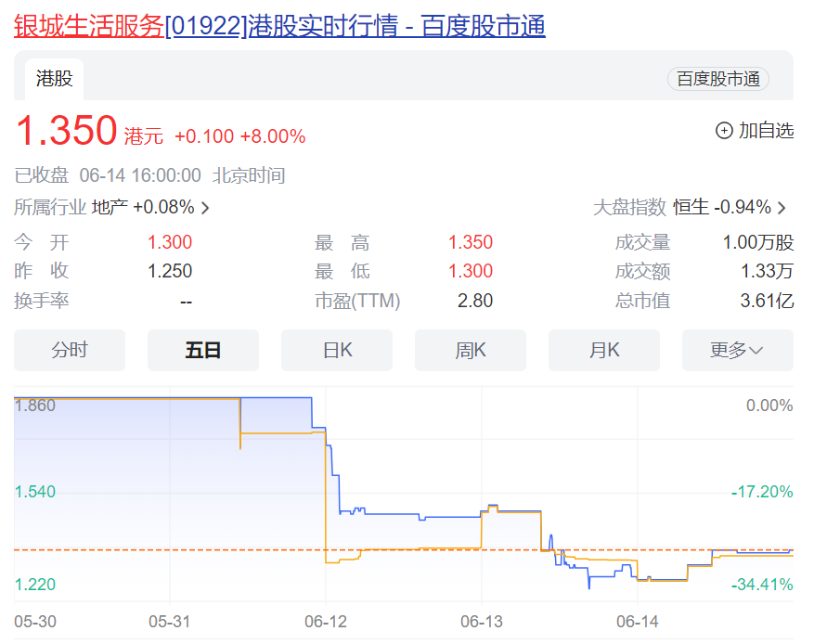
Task: Click the current price 1.350
Action: pyautogui.click(x=67, y=130)
